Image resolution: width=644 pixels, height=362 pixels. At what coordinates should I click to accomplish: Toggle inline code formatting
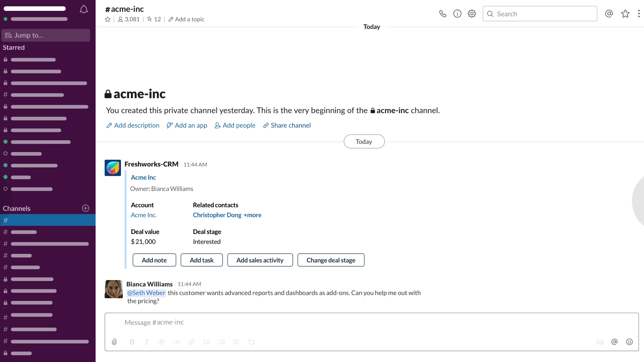click(177, 342)
